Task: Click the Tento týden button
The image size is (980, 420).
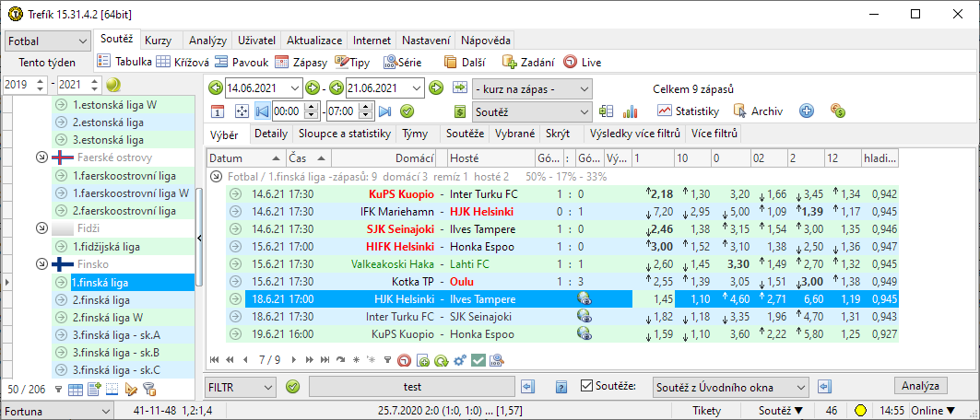Action: pos(48,62)
